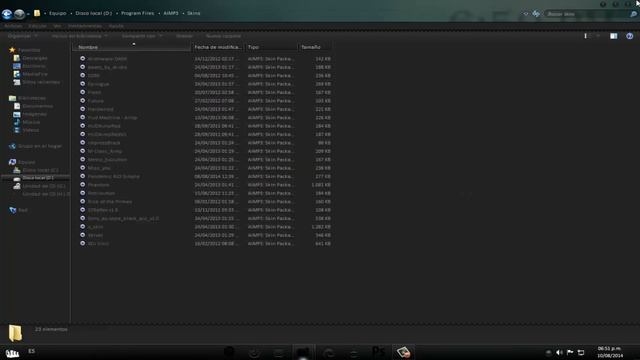Image resolution: width=640 pixels, height=360 pixels.
Task: Click the volume speaker icon in the tray
Action: [559, 352]
